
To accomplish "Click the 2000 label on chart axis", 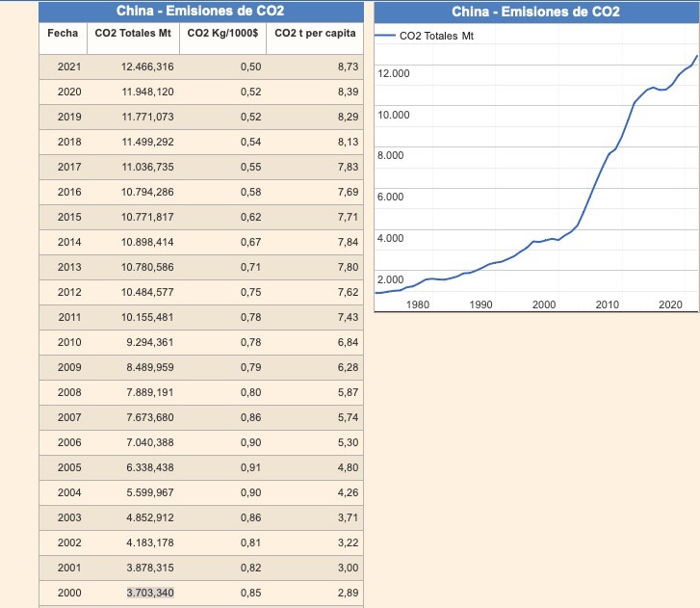I will click(544, 304).
